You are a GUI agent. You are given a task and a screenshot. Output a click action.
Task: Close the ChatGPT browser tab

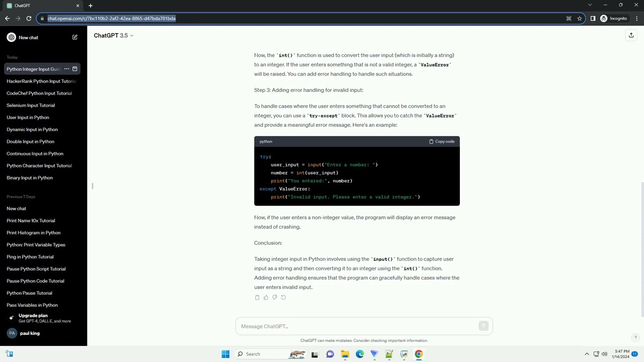point(77,6)
